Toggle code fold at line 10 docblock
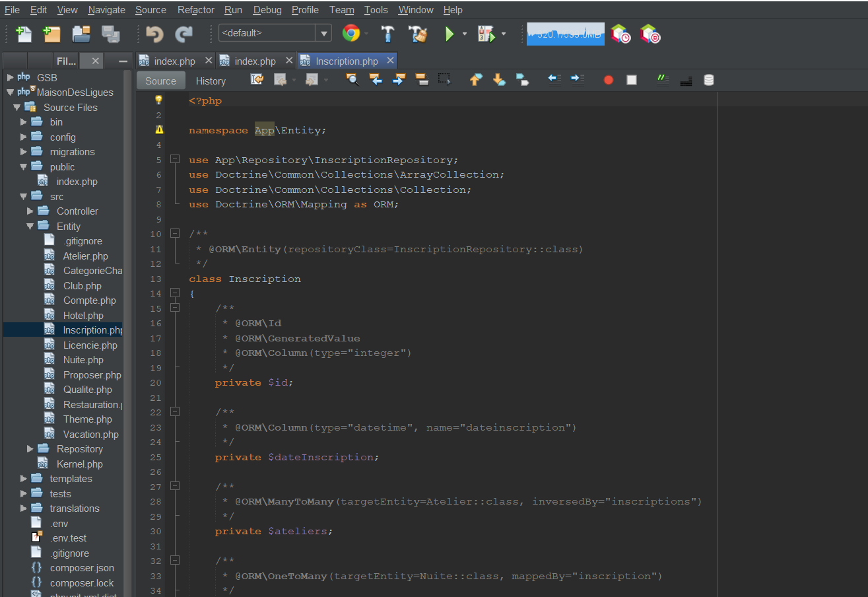Image resolution: width=868 pixels, height=597 pixels. tap(175, 234)
